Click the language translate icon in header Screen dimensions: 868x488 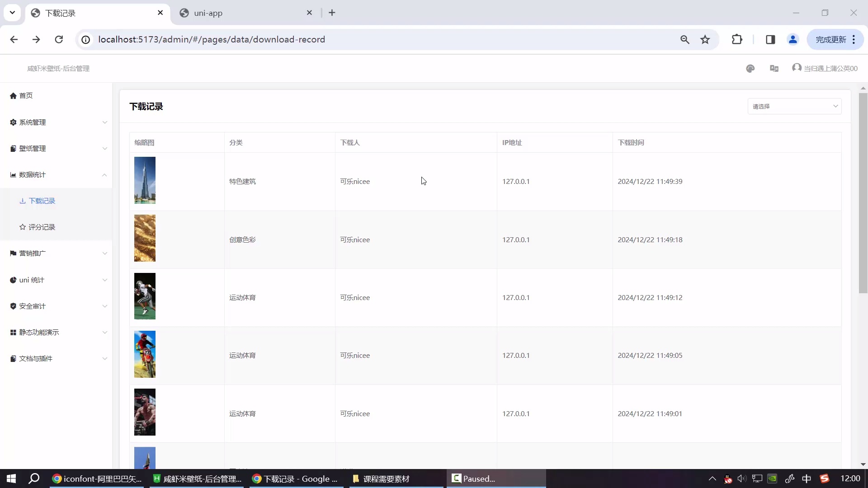[774, 69]
